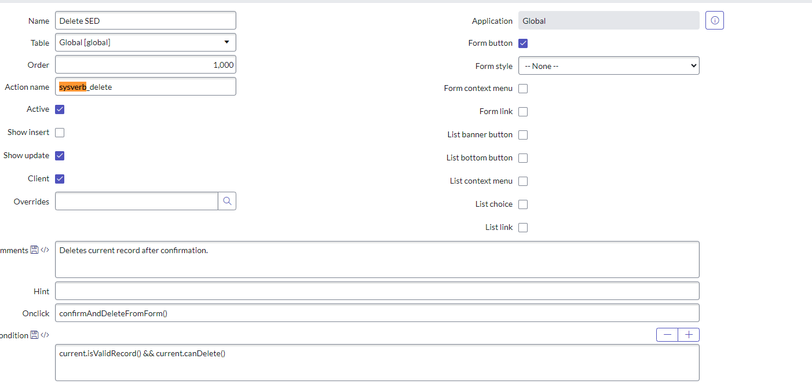Click the read-only Application field
The height and width of the screenshot is (384, 812).
tap(609, 21)
